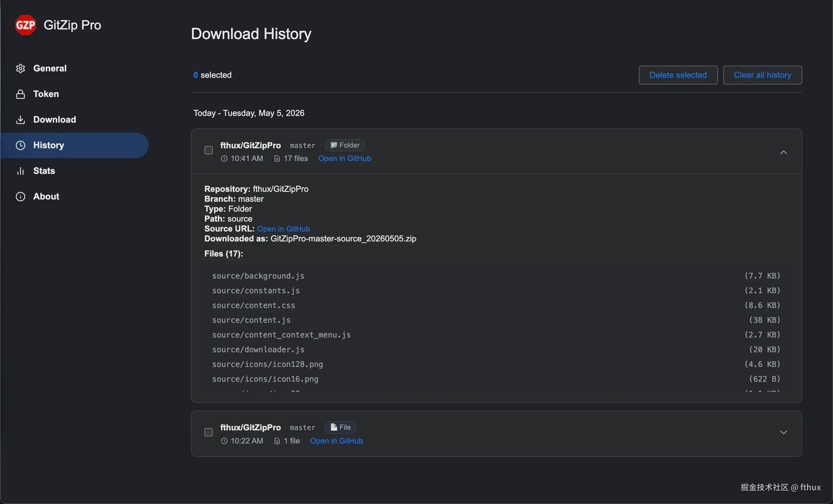Click the Delete selected button
Screen dimensions: 833x504
coord(678,75)
